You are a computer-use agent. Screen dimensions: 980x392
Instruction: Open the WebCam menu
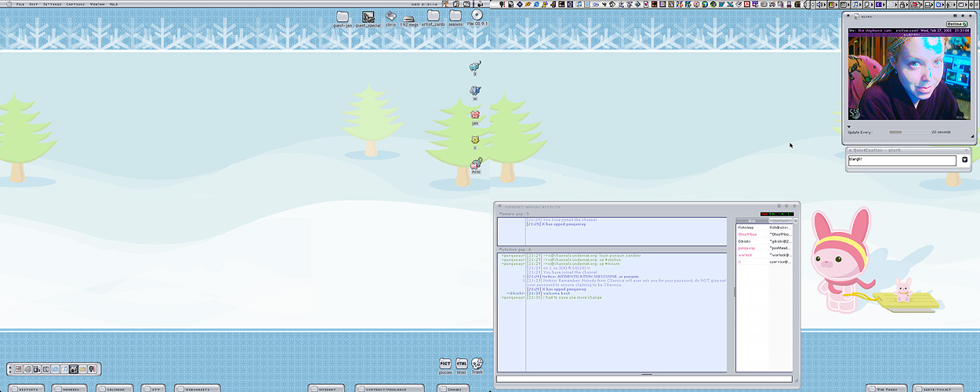coord(97,4)
